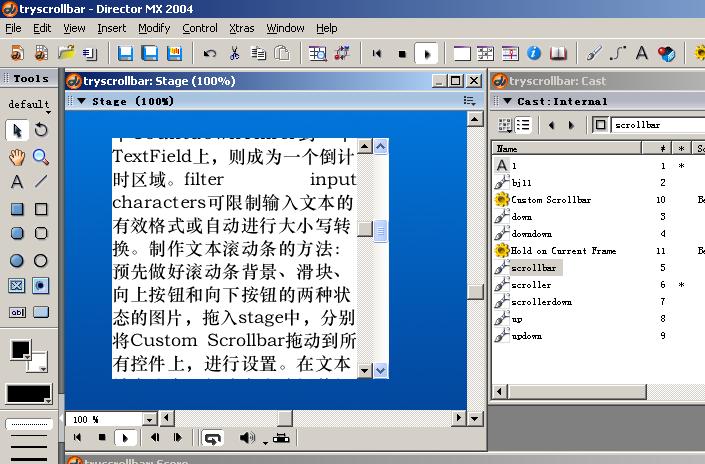Select the unfilled Round Rectangle tool
Image resolution: width=705 pixels, height=464 pixels.
tap(41, 233)
